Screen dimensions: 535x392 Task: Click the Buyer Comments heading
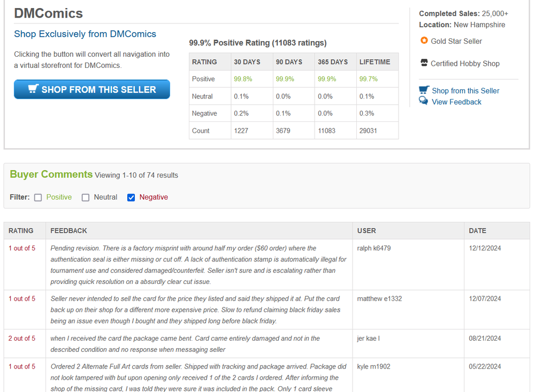pyautogui.click(x=51, y=174)
